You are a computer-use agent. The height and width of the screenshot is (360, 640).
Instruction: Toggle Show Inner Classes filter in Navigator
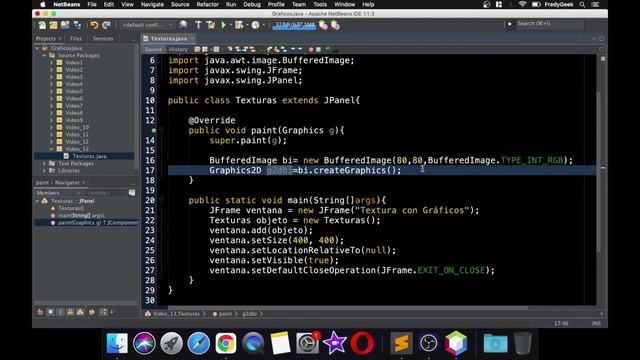click(81, 312)
